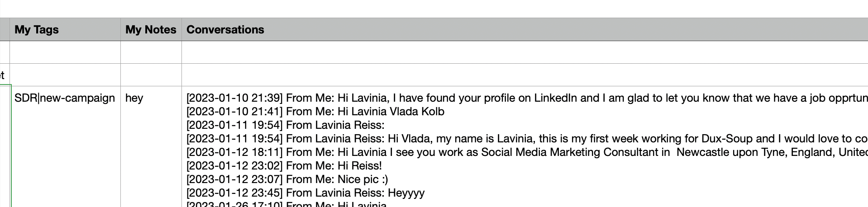
Task: Select the empty My Tags cell in first row
Action: click(x=65, y=52)
